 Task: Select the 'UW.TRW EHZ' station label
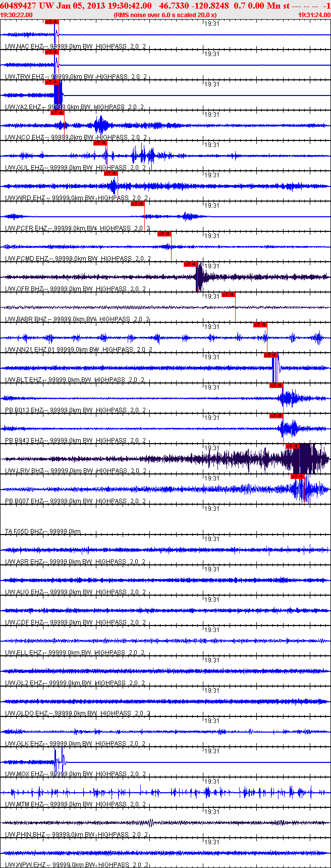[24, 77]
